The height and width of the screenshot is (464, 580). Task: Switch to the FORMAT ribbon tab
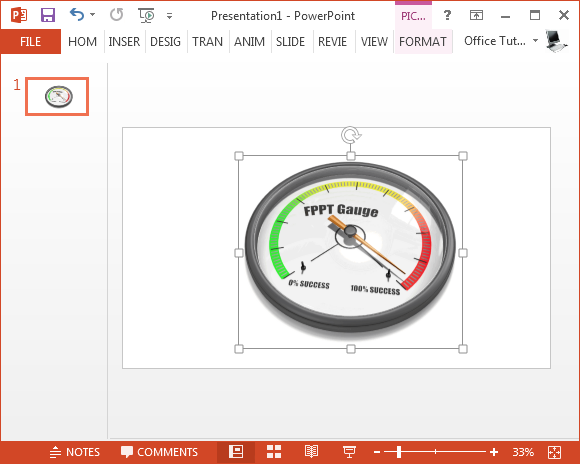[423, 41]
